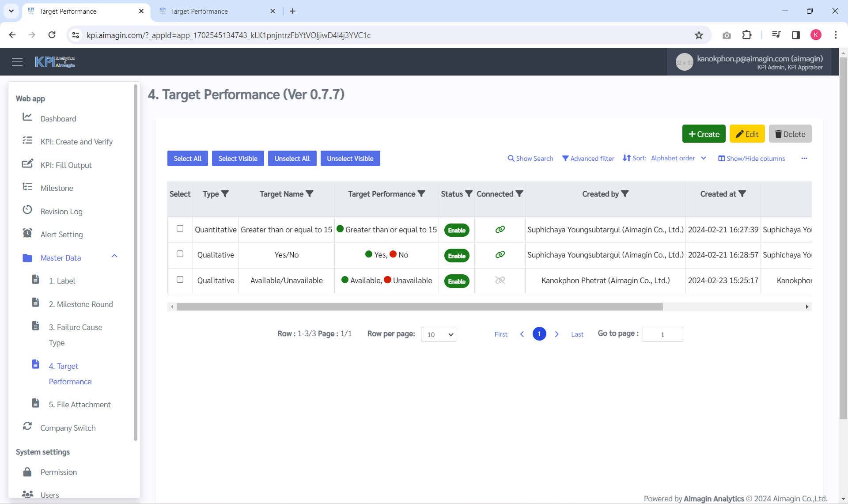The height and width of the screenshot is (504, 848).
Task: Open the Advanced filter options
Action: [588, 158]
